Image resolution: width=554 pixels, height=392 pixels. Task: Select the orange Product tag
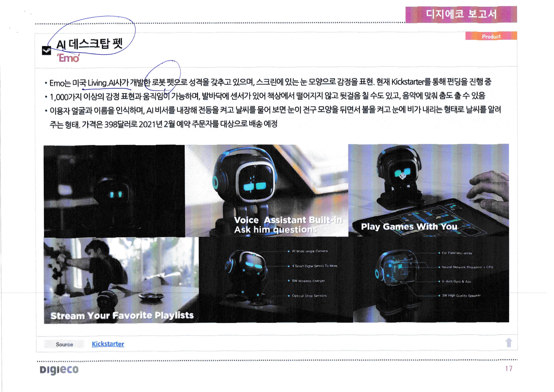point(491,36)
